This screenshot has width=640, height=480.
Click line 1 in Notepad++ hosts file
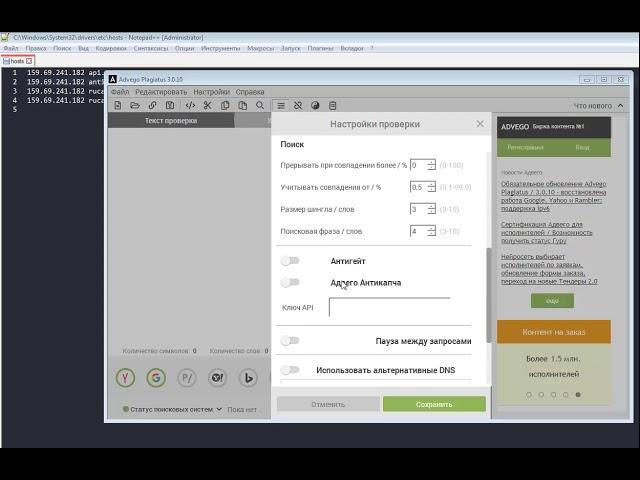[64, 72]
